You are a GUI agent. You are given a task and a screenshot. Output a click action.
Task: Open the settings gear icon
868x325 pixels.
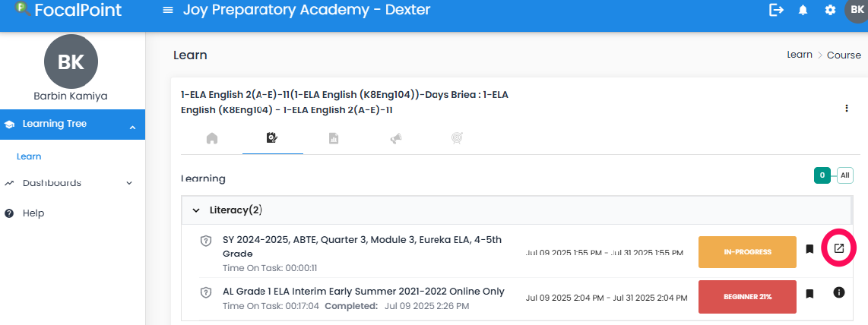coord(830,11)
